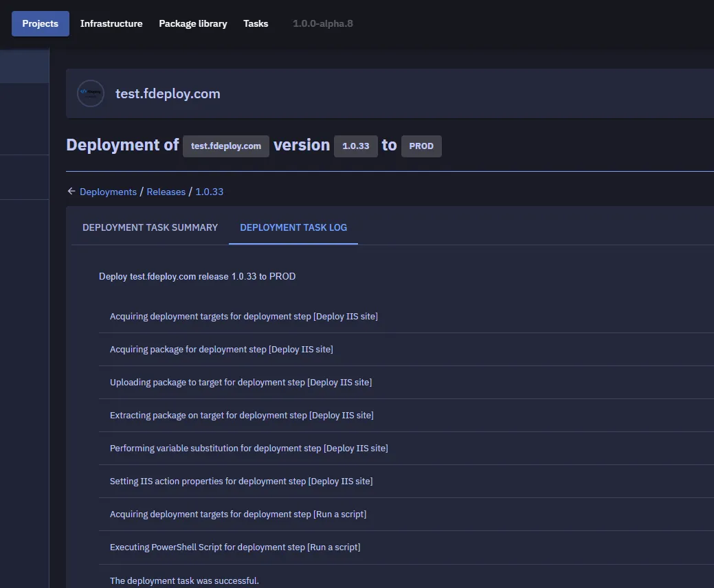The height and width of the screenshot is (588, 714).
Task: Open the Infrastructure menu
Action: (x=111, y=23)
